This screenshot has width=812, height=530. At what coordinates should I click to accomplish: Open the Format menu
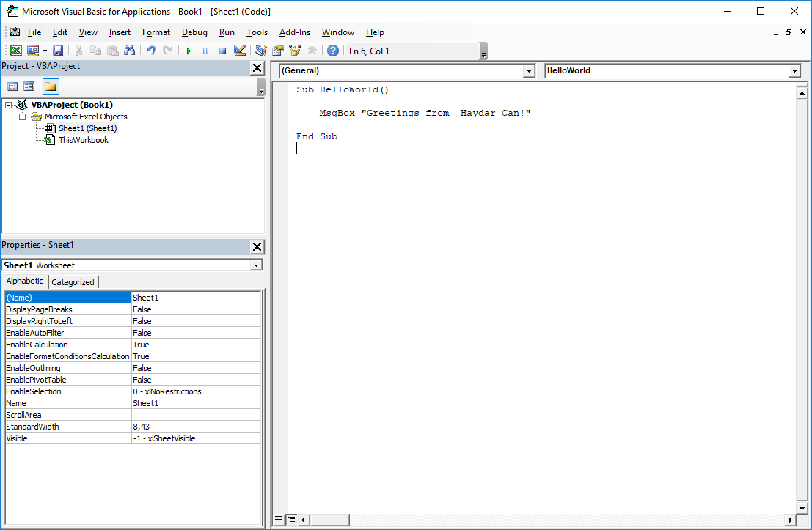click(x=156, y=32)
